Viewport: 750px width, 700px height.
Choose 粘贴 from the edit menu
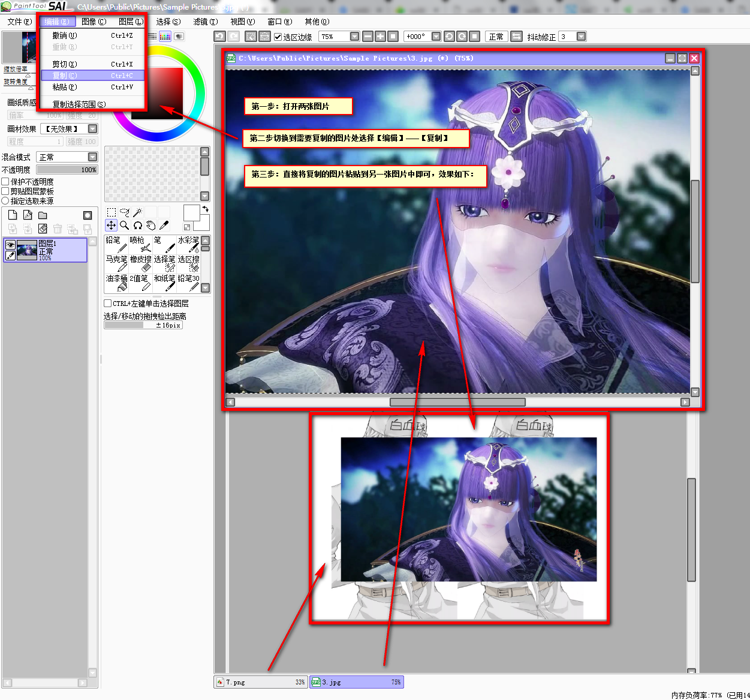tap(65, 87)
